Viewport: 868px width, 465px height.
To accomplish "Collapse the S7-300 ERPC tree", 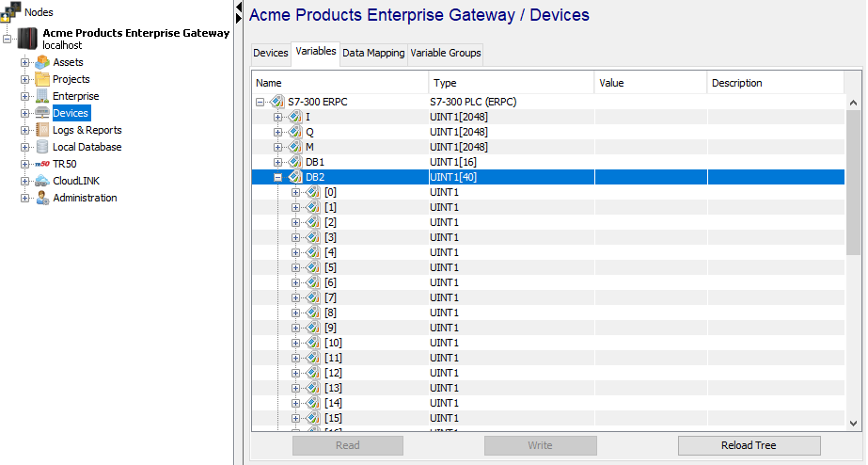I will click(260, 102).
